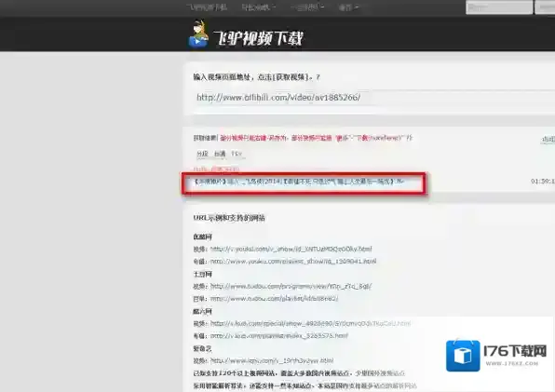Select the 标清 quality tab
This screenshot has height=392, width=555.
pyautogui.click(x=220, y=154)
